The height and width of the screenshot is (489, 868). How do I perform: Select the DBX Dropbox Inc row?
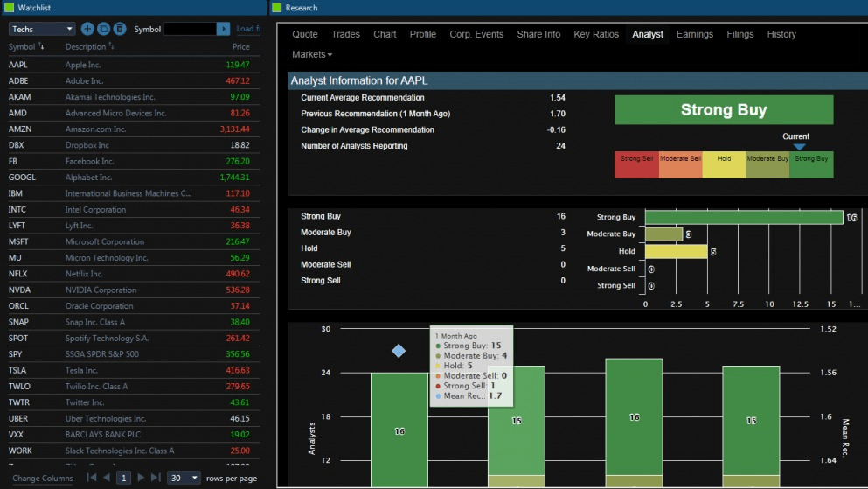[134, 145]
